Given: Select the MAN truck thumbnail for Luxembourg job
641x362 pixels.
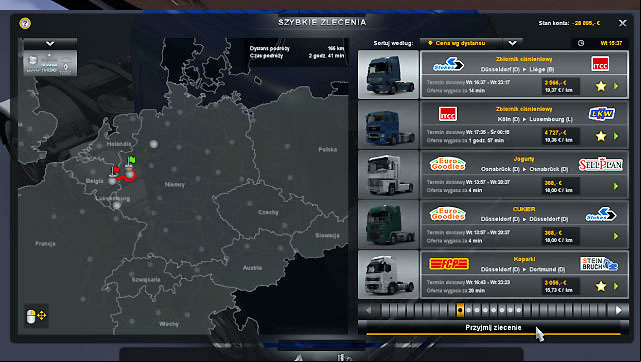Looking at the screenshot, I should pyautogui.click(x=388, y=125).
